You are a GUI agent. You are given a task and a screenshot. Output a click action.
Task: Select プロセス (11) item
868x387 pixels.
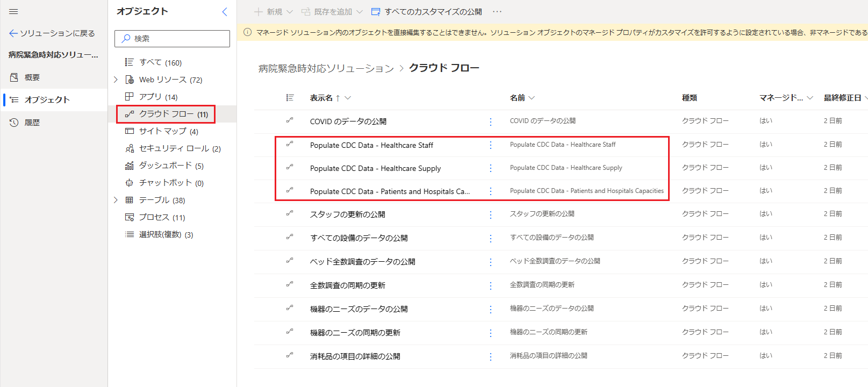coord(162,217)
